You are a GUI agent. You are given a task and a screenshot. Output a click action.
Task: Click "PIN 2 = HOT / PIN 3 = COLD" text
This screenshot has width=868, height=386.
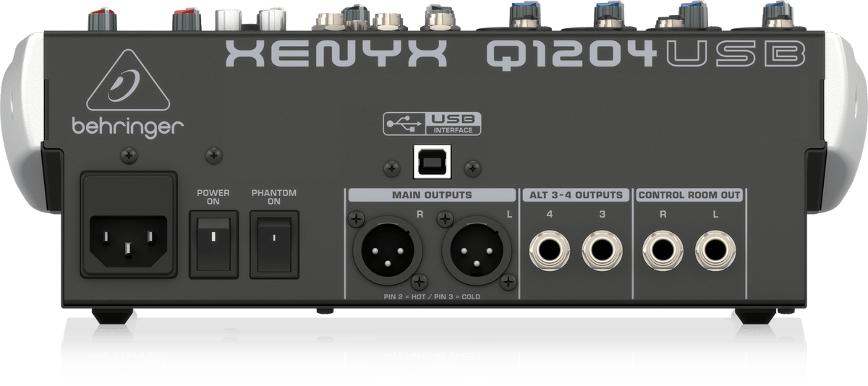pyautogui.click(x=432, y=297)
